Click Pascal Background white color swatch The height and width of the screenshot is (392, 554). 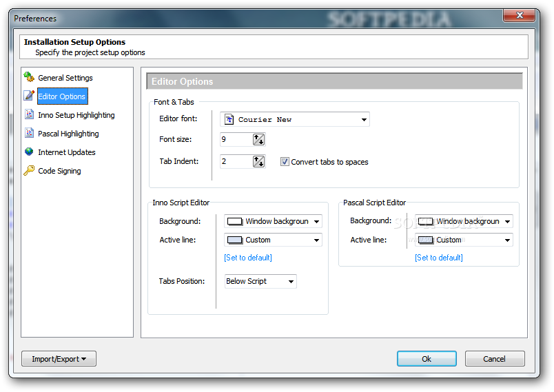pyautogui.click(x=426, y=222)
